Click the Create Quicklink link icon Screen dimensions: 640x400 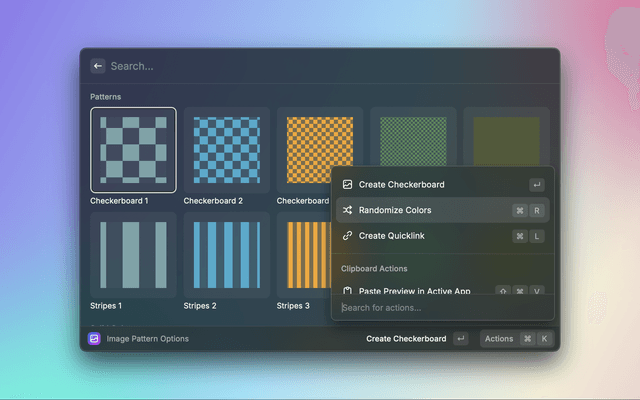pyautogui.click(x=347, y=236)
